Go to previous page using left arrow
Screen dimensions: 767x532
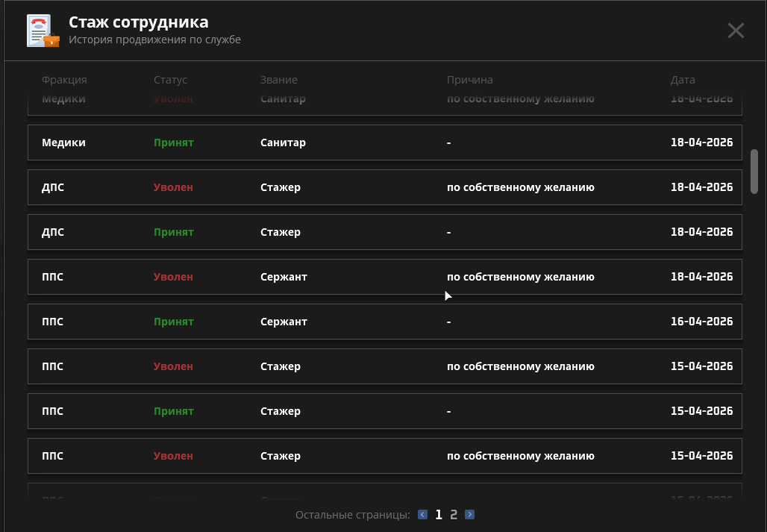click(x=422, y=515)
